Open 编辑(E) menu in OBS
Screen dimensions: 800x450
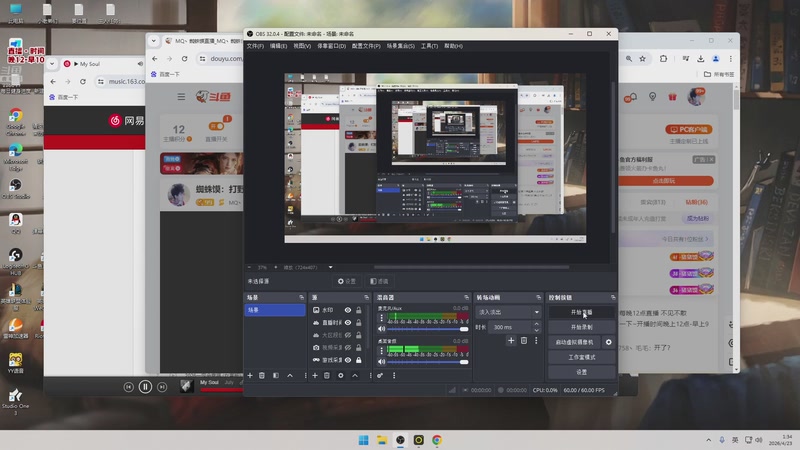(278, 46)
